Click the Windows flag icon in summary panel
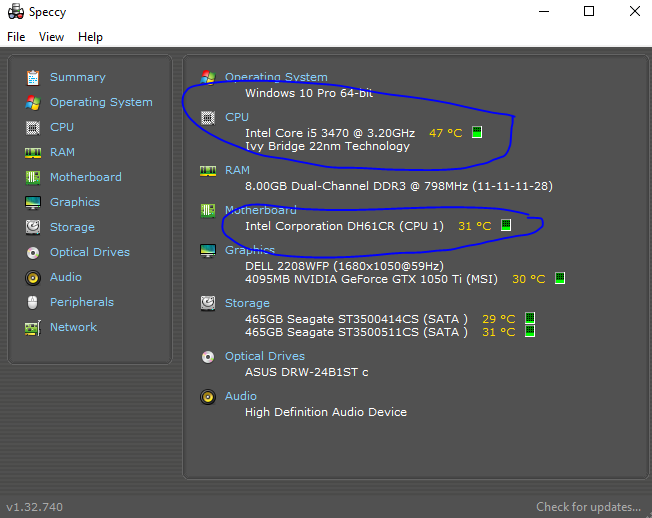The height and width of the screenshot is (518, 652). (x=208, y=78)
